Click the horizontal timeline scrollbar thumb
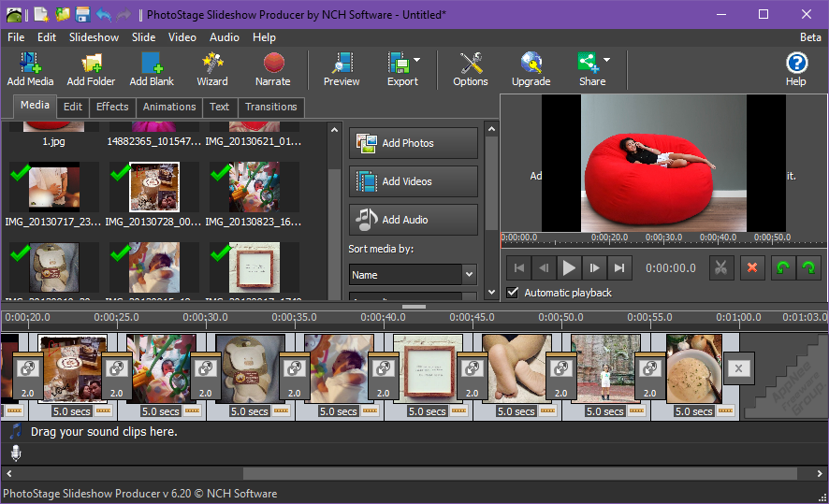This screenshot has height=504, width=829. tap(519, 473)
